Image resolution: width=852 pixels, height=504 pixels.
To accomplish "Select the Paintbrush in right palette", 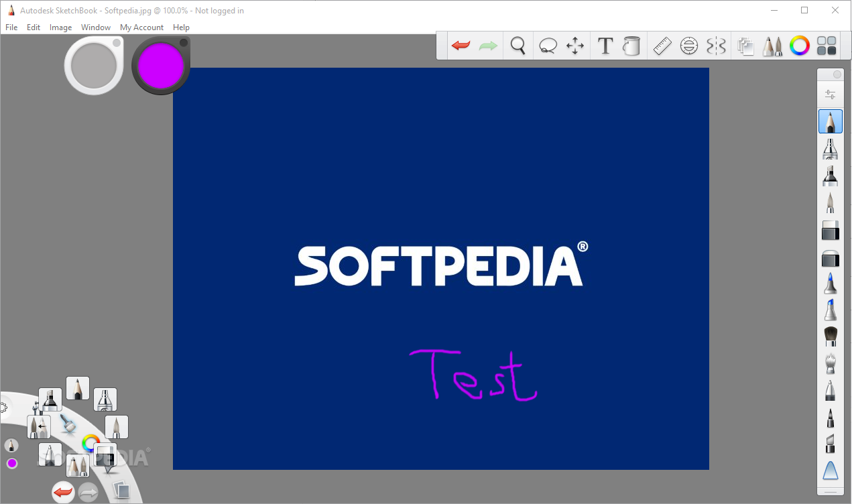I will click(831, 202).
